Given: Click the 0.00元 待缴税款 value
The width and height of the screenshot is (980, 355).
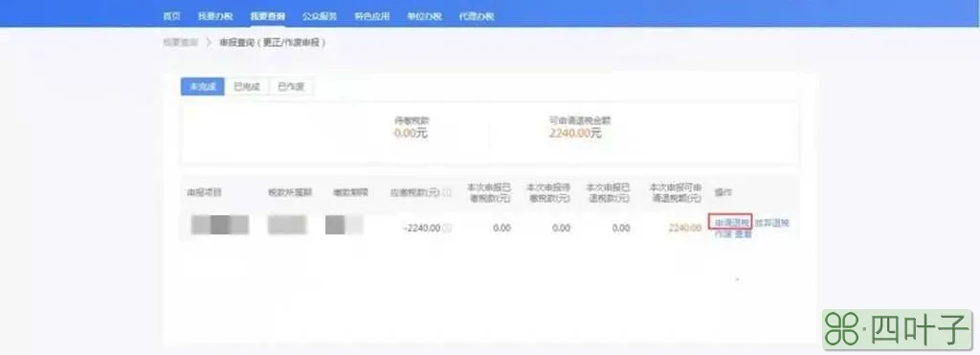Looking at the screenshot, I should pos(412,133).
